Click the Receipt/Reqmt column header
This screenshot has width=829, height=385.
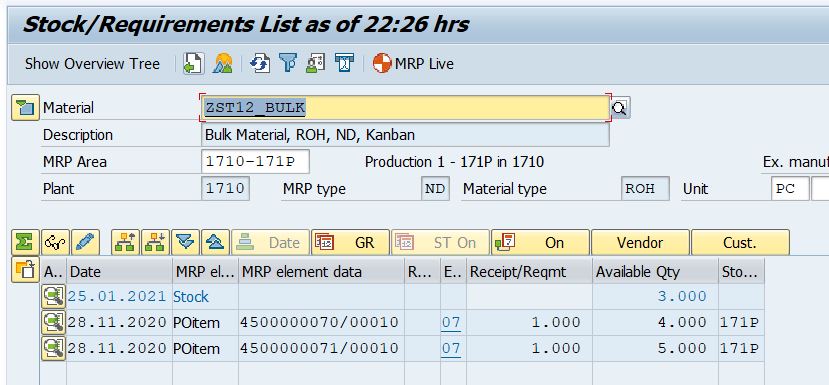529,272
